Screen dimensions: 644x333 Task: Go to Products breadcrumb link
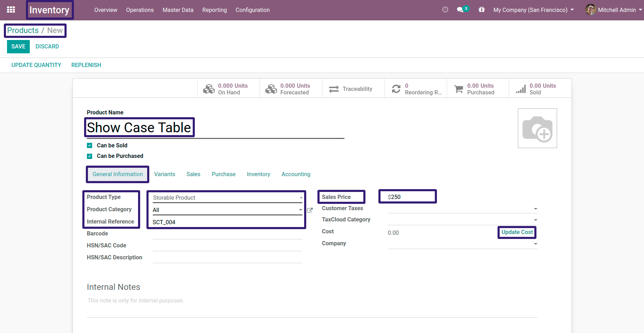click(x=23, y=31)
